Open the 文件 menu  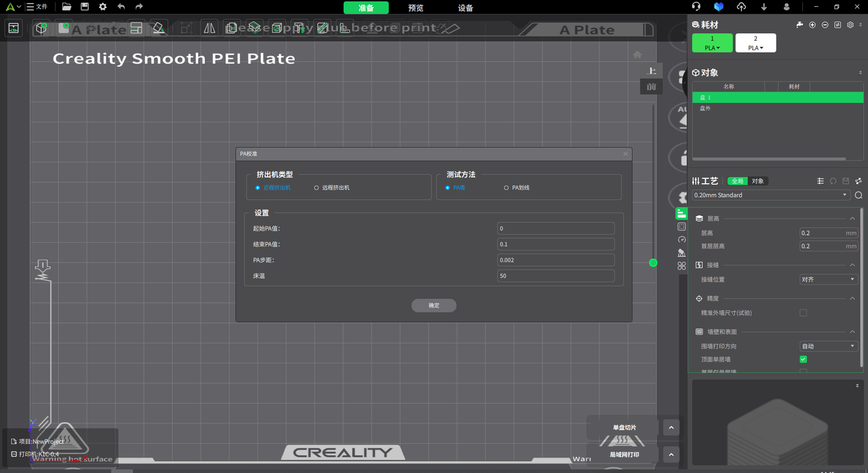click(x=37, y=7)
